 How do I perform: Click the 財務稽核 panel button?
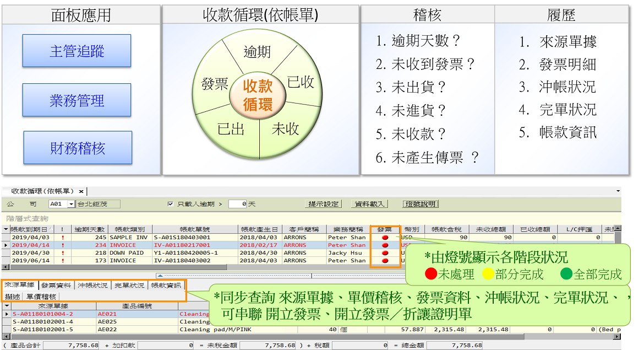click(x=78, y=148)
